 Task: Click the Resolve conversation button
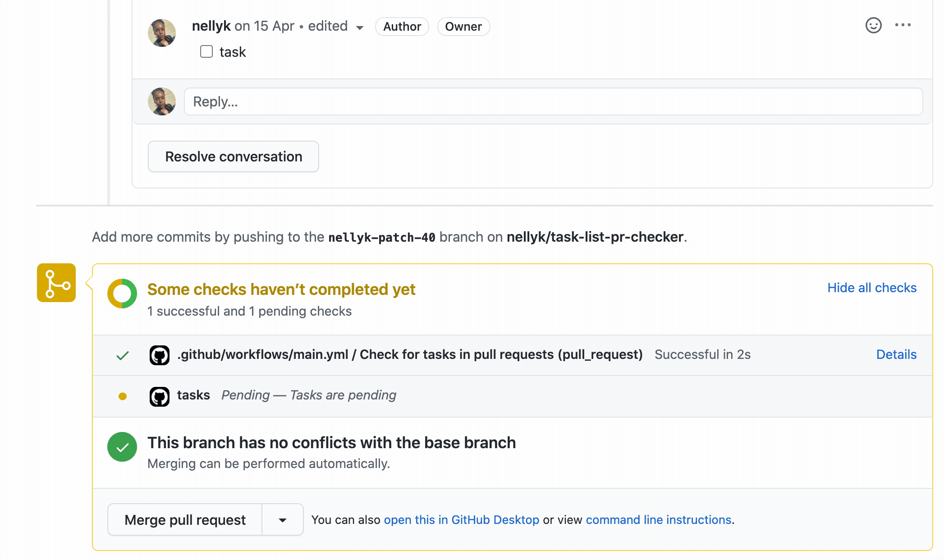(233, 156)
